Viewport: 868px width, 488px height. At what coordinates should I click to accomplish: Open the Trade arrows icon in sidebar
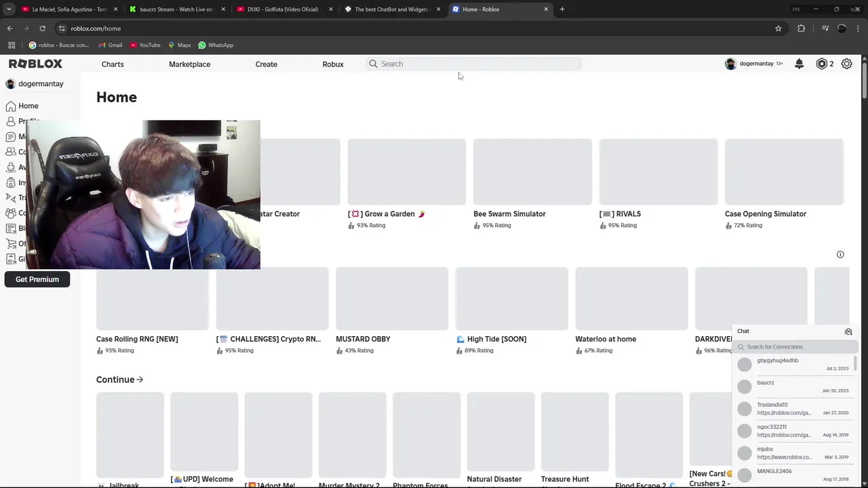10,198
